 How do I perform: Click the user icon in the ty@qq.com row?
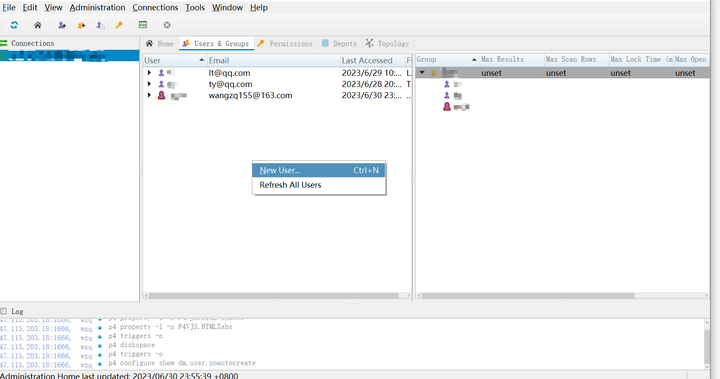(x=161, y=84)
